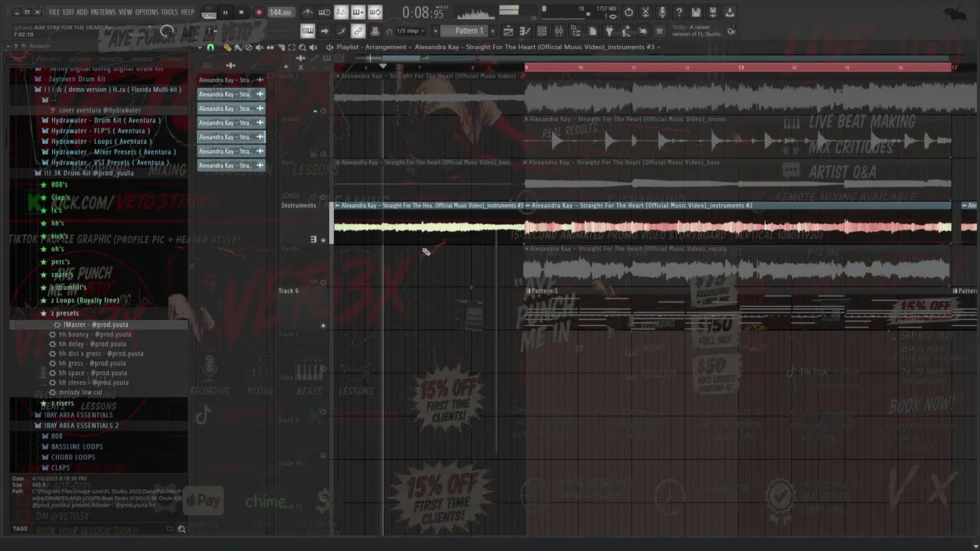Mute Track 6 with its dot
The height and width of the screenshot is (551, 980).
(323, 326)
